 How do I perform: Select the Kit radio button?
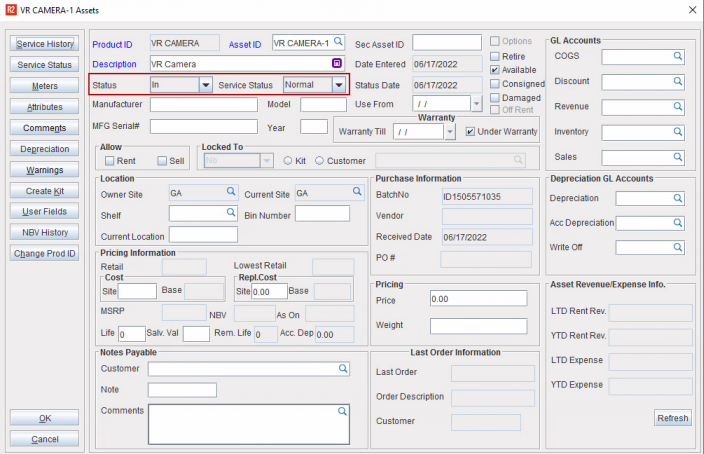(x=287, y=160)
